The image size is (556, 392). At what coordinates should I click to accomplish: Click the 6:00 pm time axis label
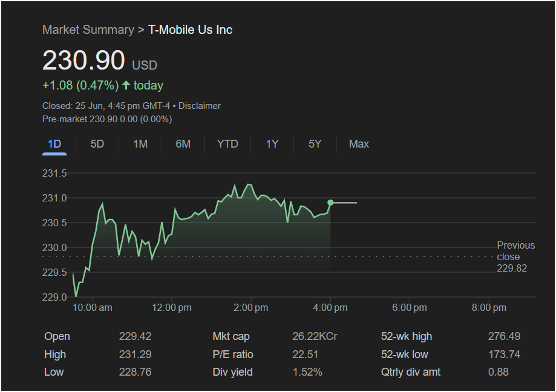pos(410,308)
